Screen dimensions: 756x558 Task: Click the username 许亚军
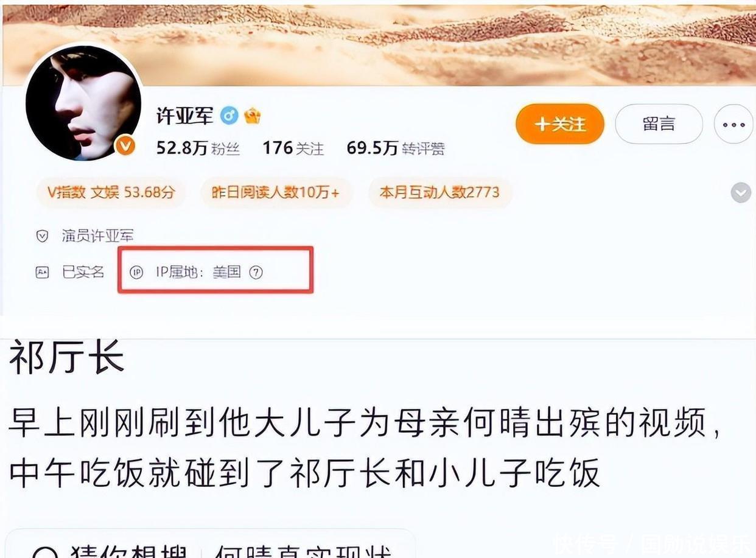coord(185,115)
